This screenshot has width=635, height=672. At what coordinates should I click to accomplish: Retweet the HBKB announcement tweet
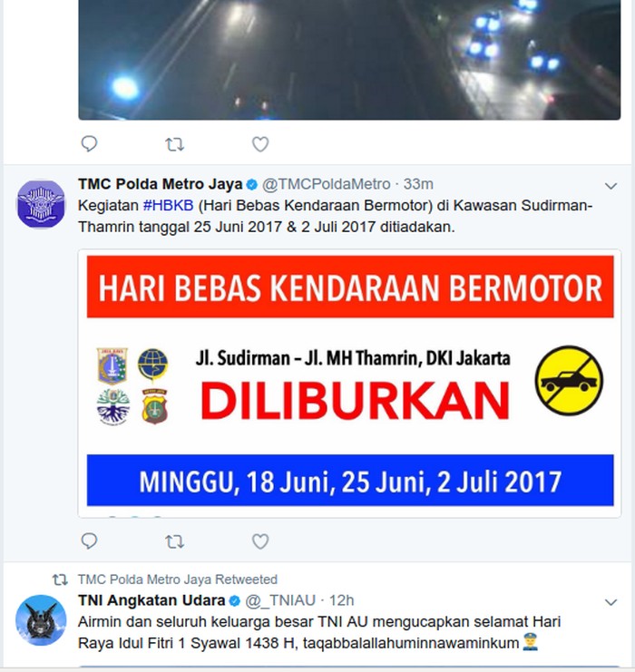[x=174, y=541]
